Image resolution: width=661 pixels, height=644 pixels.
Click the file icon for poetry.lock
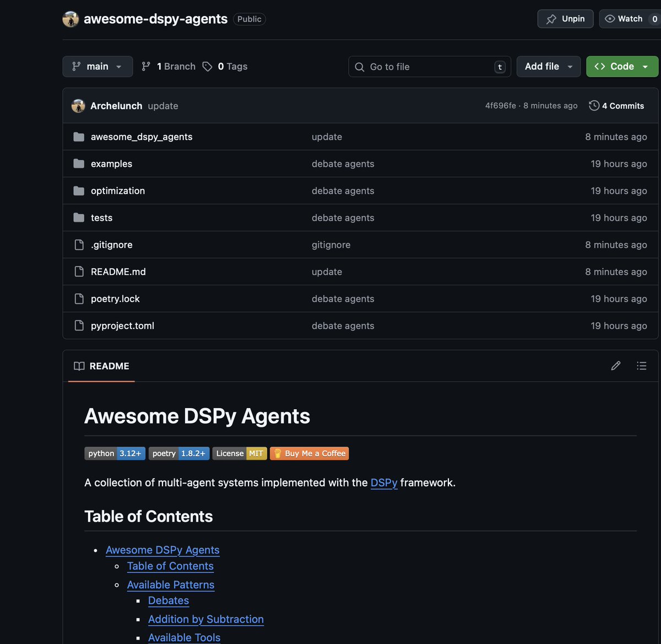[x=79, y=299]
